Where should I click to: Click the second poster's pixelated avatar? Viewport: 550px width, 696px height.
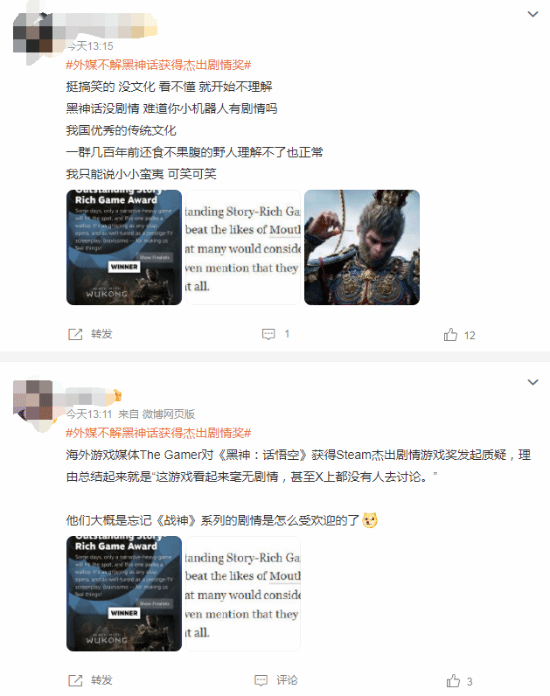pyautogui.click(x=33, y=400)
